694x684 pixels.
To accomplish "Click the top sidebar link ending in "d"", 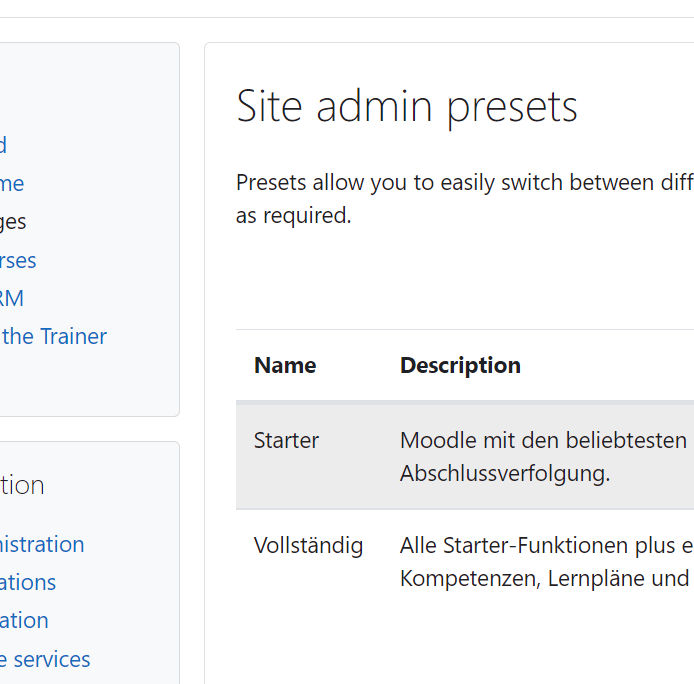I will coord(4,145).
